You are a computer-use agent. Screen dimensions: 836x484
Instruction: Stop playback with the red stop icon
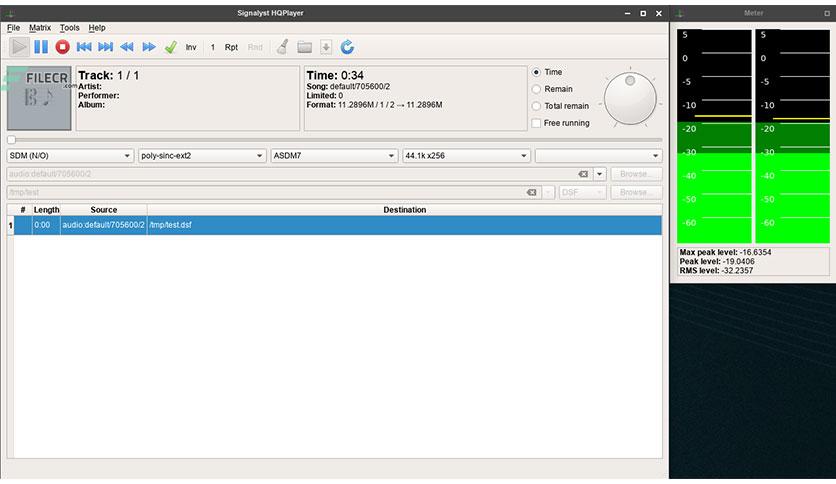point(62,47)
